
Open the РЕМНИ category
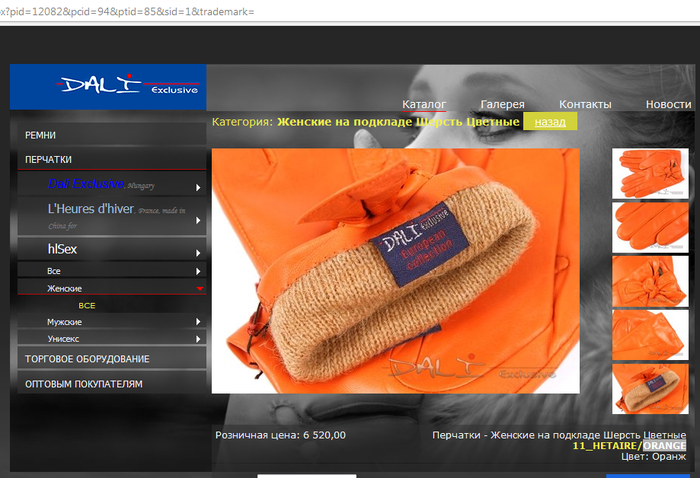pyautogui.click(x=41, y=134)
